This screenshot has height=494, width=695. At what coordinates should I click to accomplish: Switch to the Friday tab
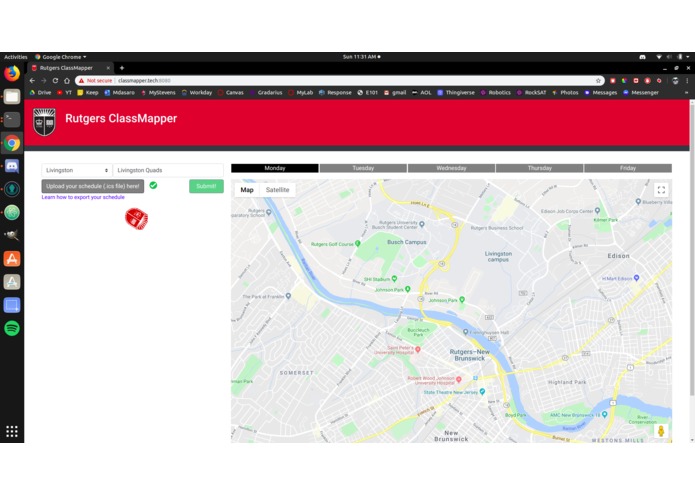628,168
